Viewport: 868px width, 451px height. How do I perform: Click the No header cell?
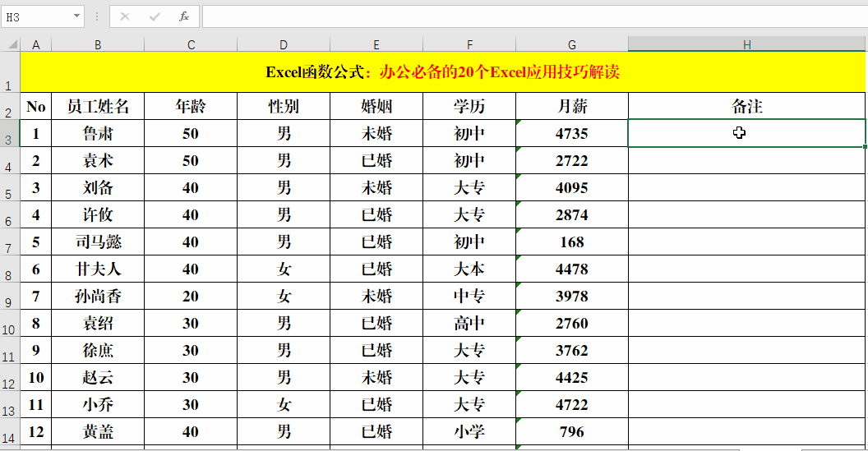click(36, 106)
